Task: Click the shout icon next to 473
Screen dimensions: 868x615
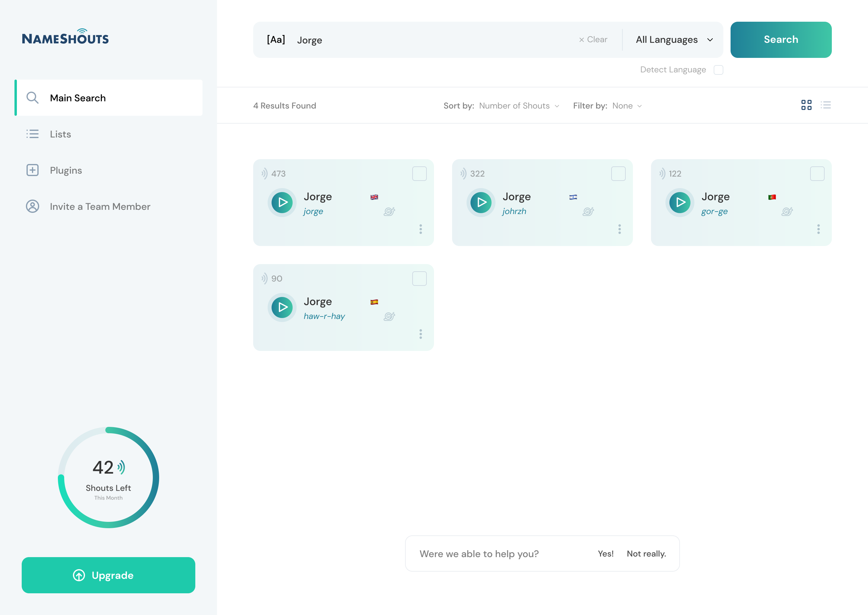Action: (x=264, y=173)
